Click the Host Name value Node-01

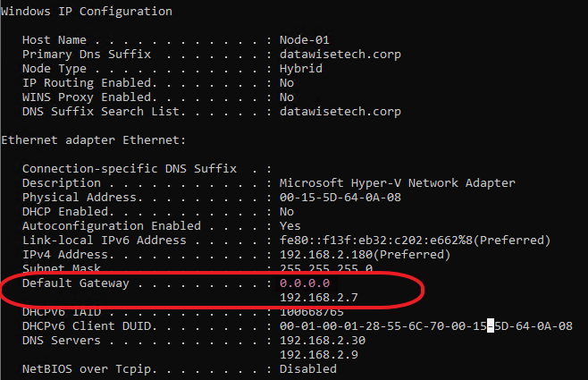click(x=304, y=39)
